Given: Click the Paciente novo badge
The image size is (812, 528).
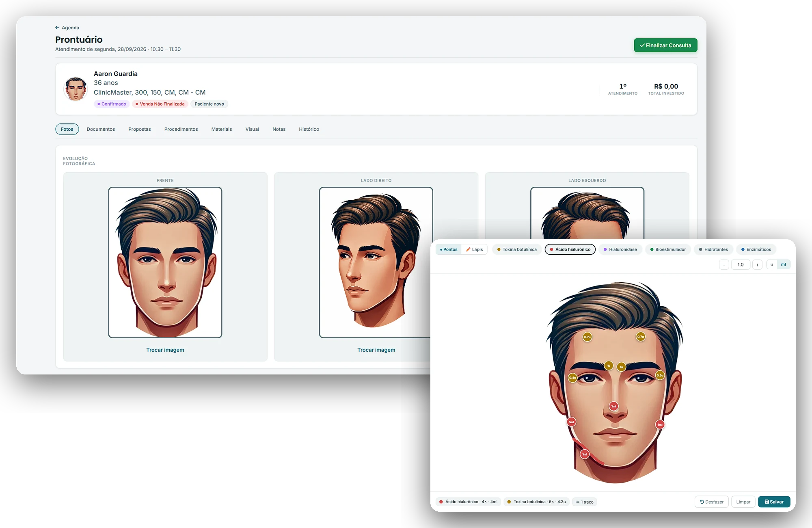Looking at the screenshot, I should pyautogui.click(x=209, y=104).
